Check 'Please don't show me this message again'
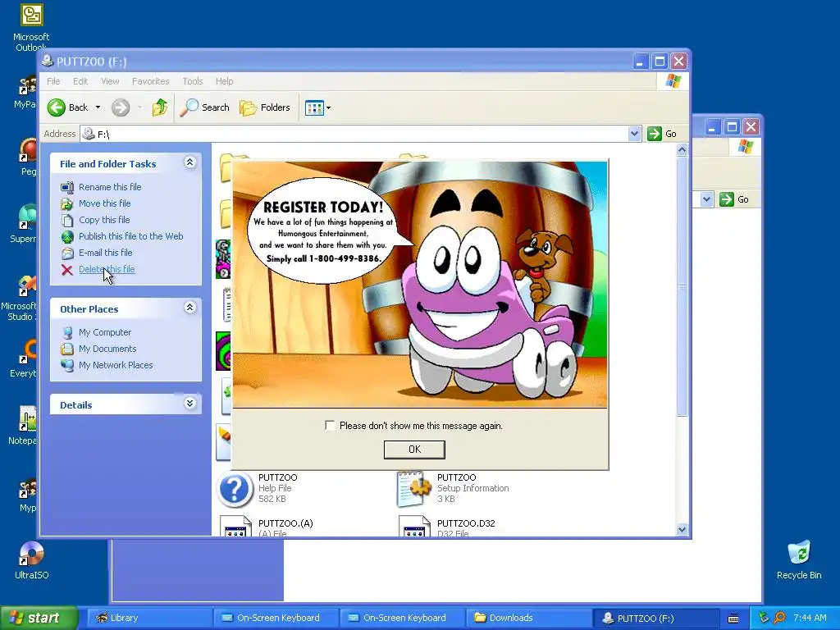Screen dimensions: 840x630 coord(330,426)
